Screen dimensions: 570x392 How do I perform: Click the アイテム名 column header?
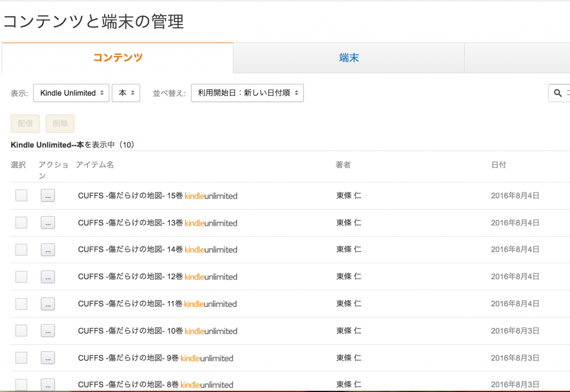coord(95,165)
